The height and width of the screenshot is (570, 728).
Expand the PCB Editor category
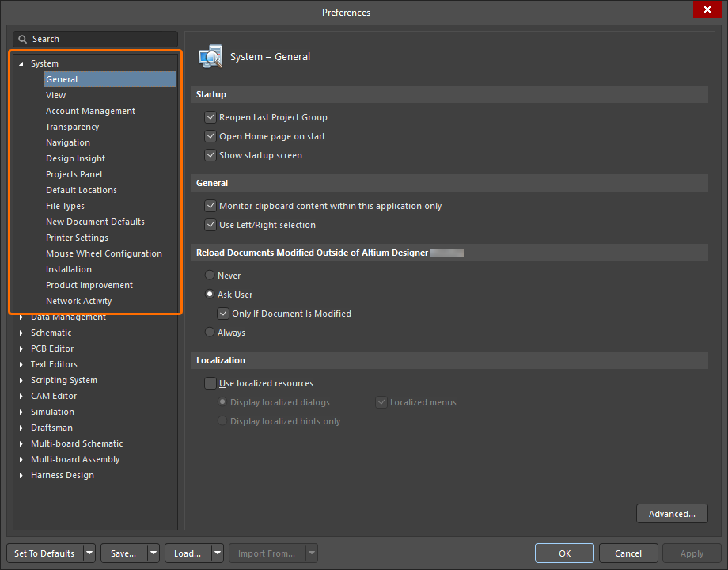tap(21, 348)
